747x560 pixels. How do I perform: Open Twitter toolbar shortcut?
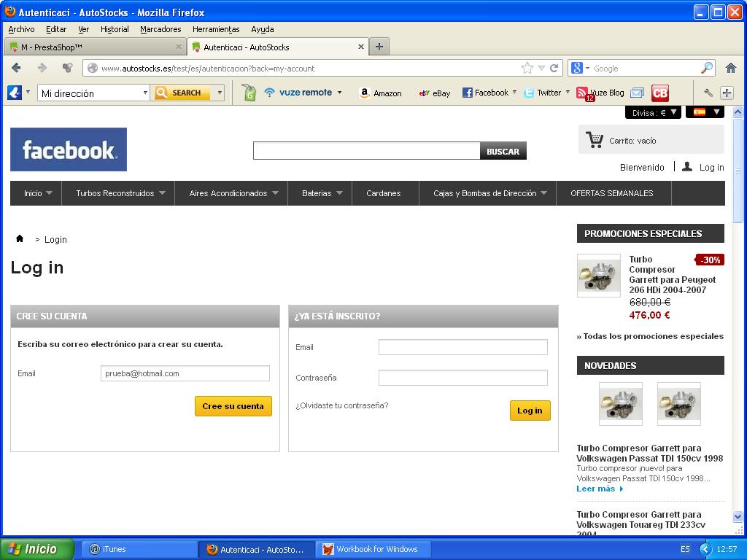pos(543,93)
